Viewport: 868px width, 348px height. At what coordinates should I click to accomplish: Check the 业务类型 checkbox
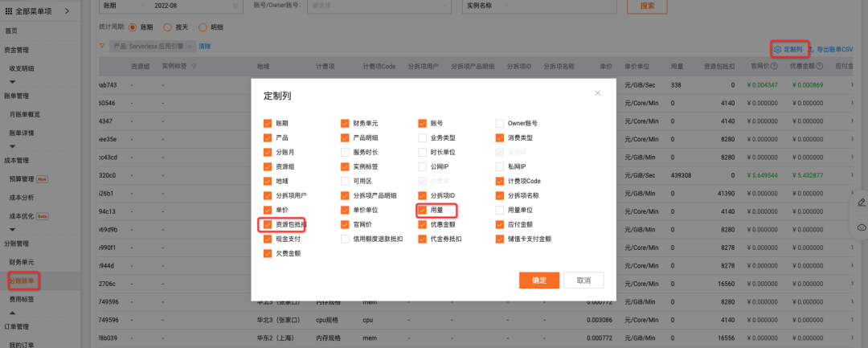coord(423,137)
